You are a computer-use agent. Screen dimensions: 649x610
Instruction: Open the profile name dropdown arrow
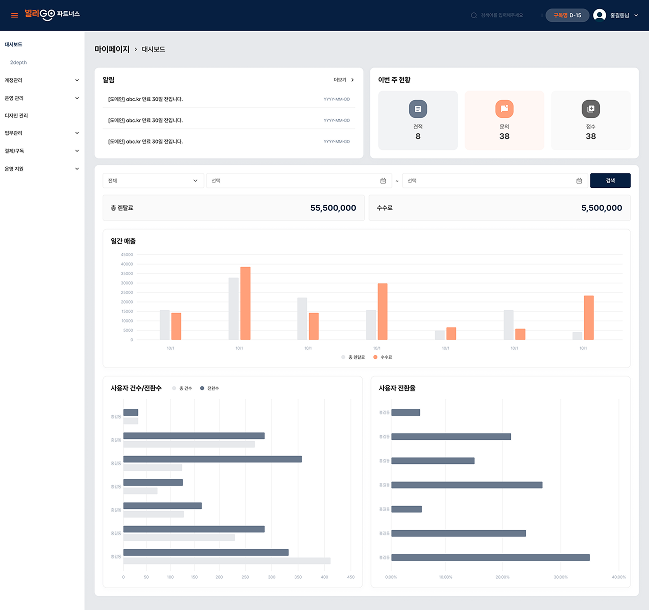pos(636,15)
